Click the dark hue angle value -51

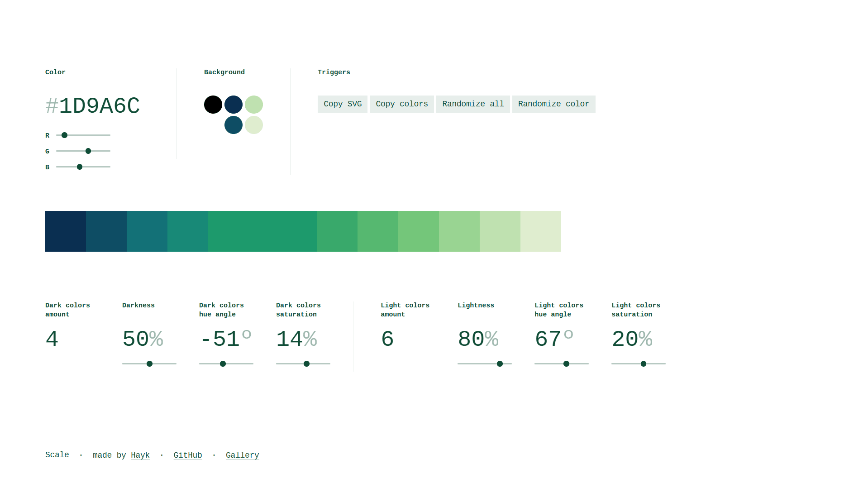pos(219,340)
